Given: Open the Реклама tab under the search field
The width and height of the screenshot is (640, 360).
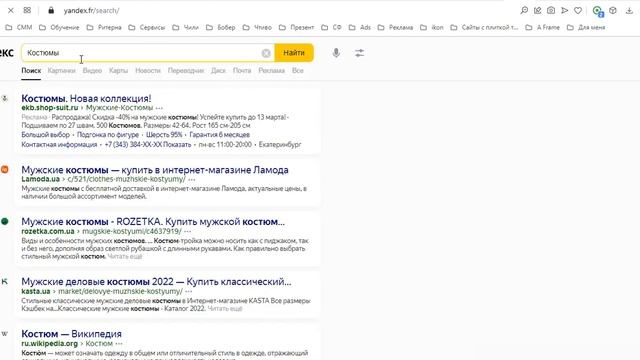Looking at the screenshot, I should pyautogui.click(x=271, y=71).
